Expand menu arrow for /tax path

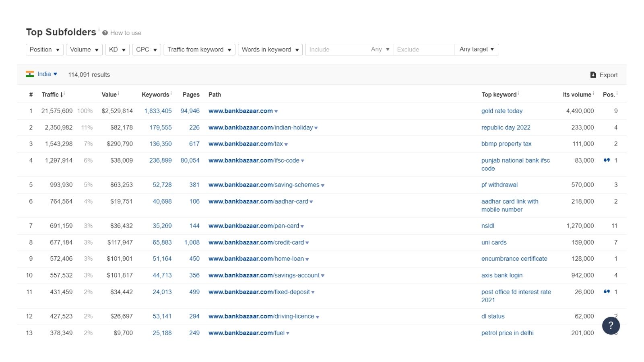pos(286,144)
